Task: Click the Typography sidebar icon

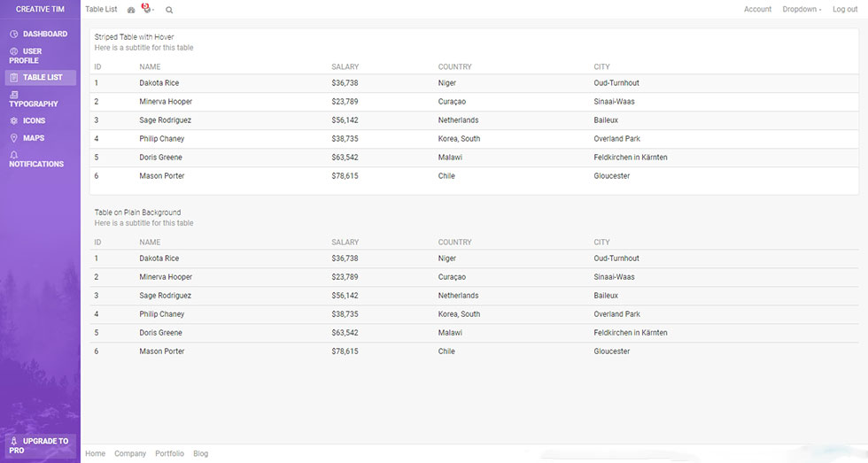Action: (x=14, y=95)
